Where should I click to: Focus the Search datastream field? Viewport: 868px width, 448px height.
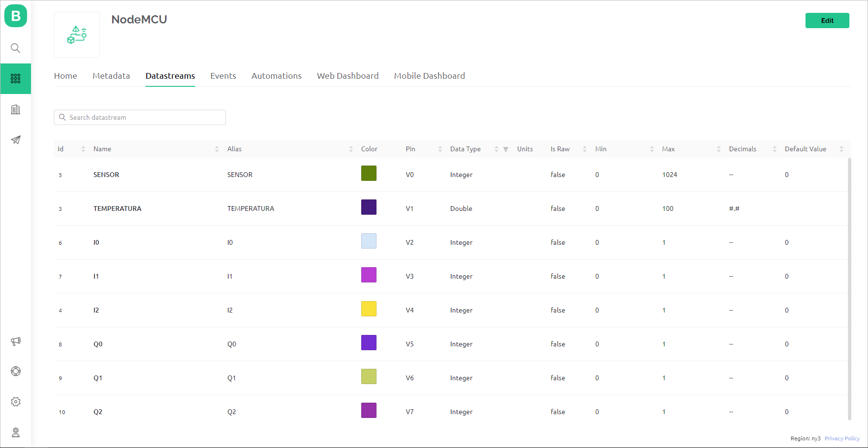coord(140,117)
